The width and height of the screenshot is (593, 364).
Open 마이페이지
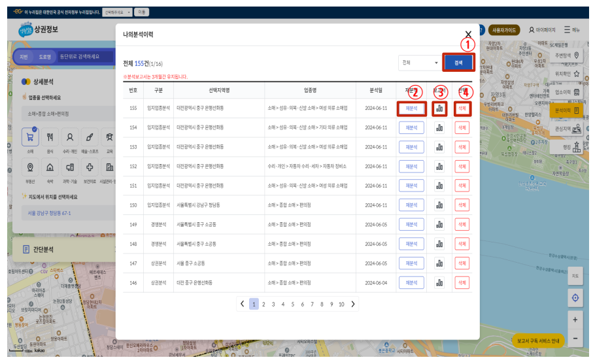click(542, 29)
